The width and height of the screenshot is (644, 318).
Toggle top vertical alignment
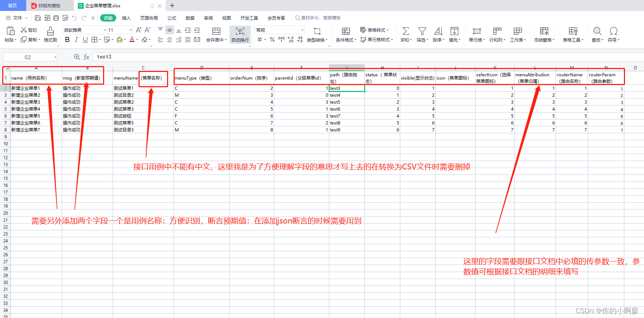[x=160, y=30]
